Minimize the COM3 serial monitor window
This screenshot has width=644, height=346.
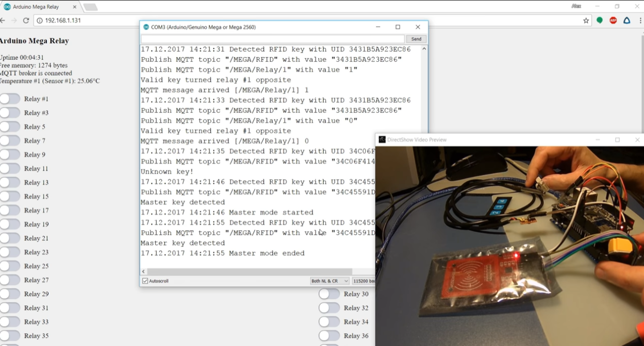click(x=378, y=27)
